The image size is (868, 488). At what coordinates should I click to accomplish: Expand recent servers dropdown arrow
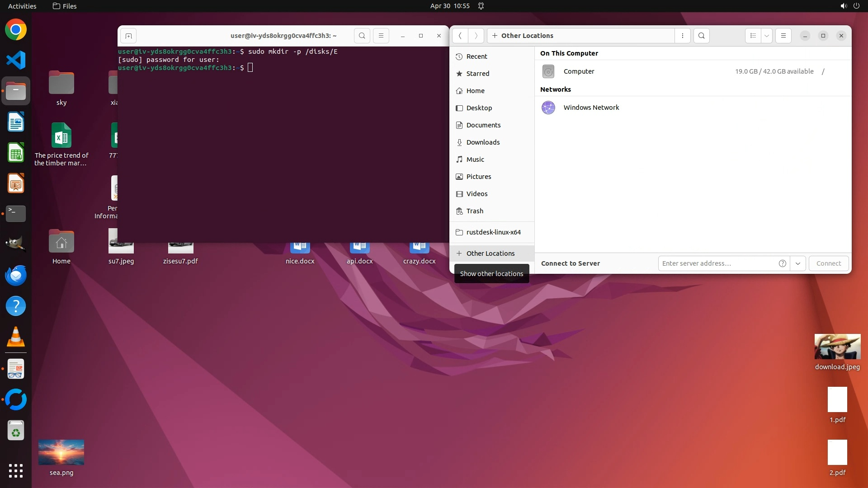tap(798, 263)
